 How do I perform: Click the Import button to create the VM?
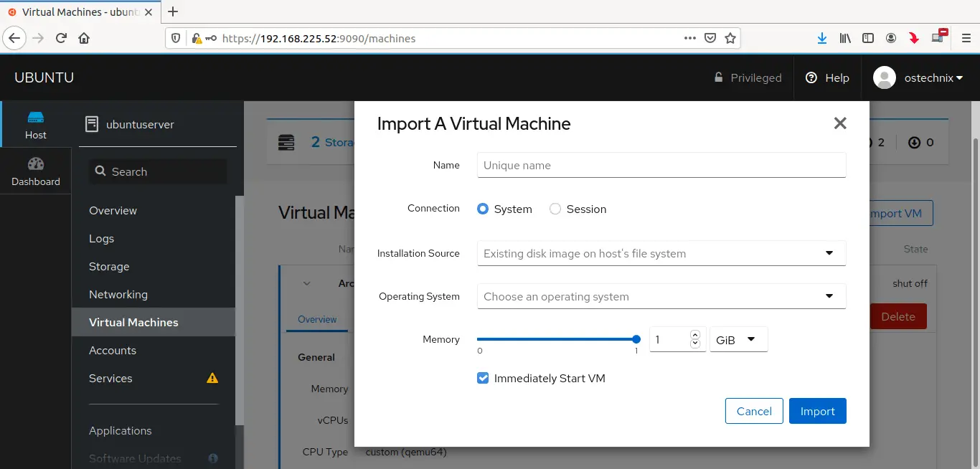817,411
